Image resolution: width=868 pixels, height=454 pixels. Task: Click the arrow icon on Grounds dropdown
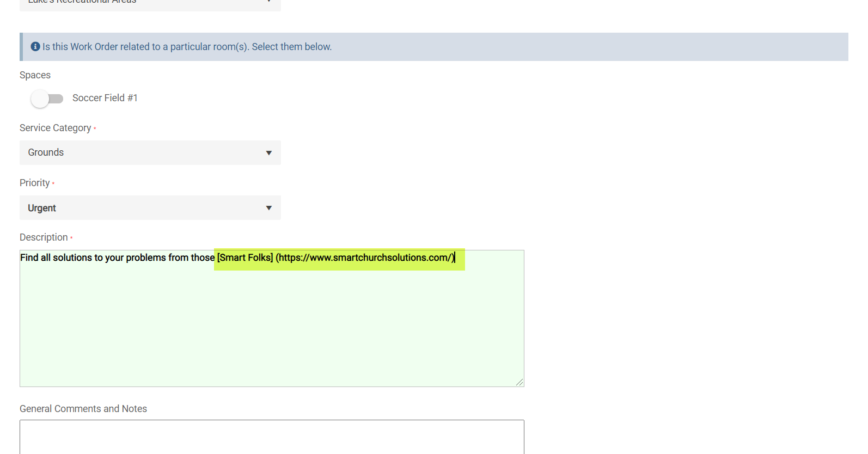tap(268, 153)
